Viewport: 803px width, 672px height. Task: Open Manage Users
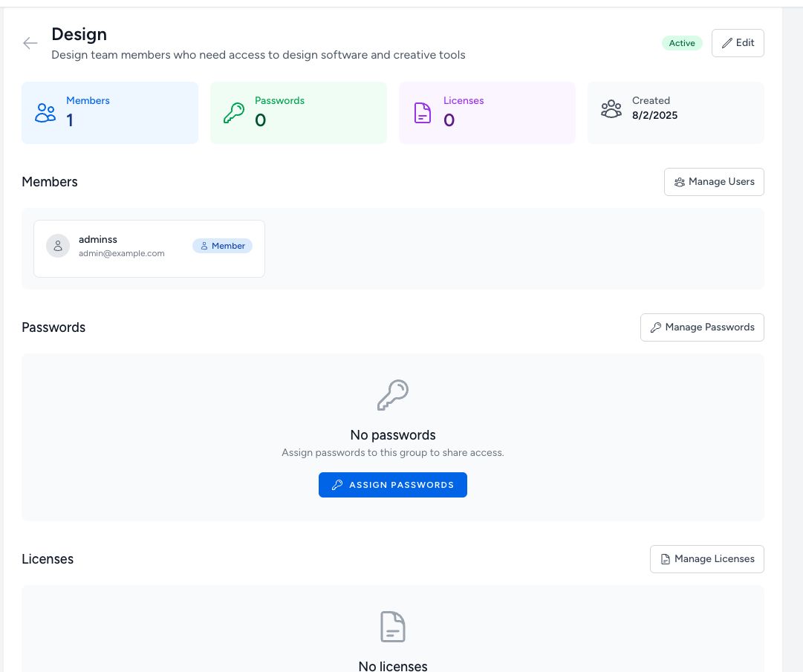[x=713, y=182]
